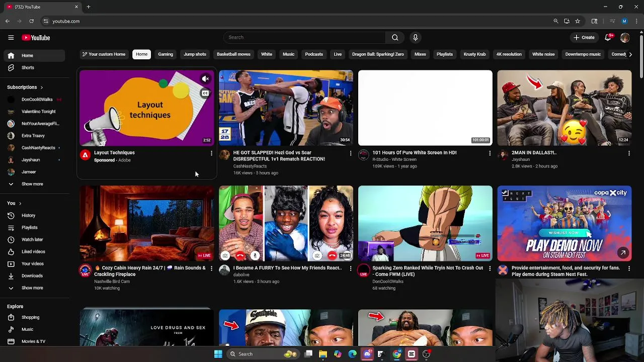Open the You heading chevron
Screen dimensions: 644x362
coord(20,203)
